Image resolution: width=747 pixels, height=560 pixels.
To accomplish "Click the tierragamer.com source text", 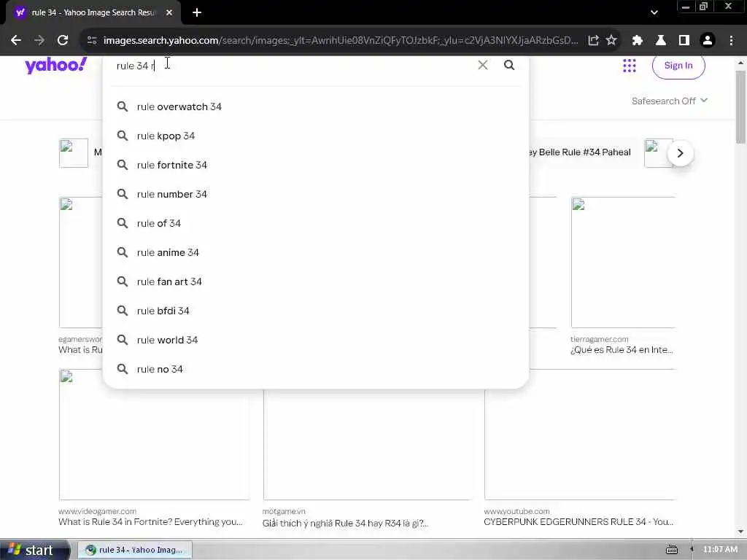I will point(600,340).
